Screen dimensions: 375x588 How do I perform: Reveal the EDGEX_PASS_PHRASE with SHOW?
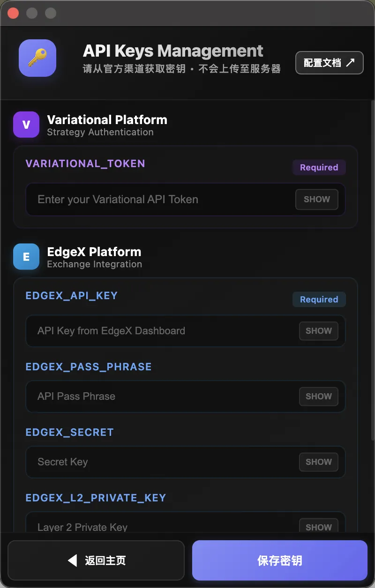pos(318,396)
